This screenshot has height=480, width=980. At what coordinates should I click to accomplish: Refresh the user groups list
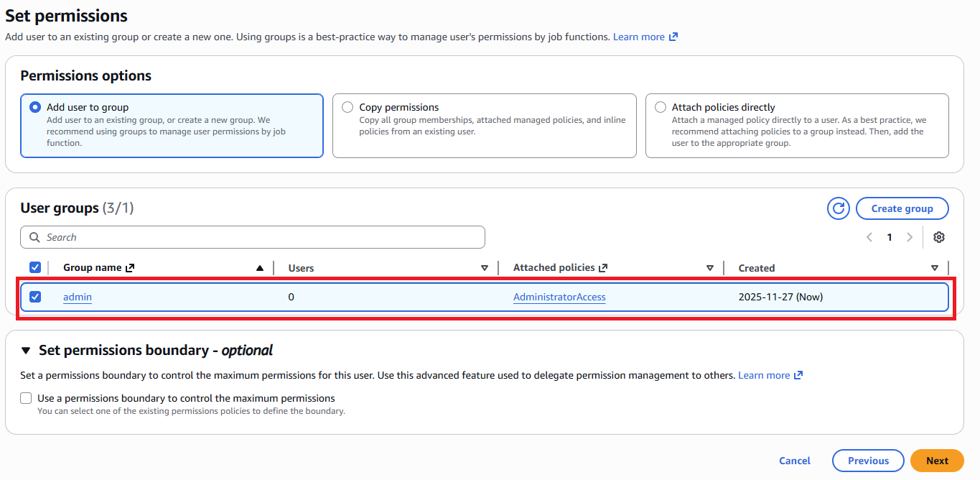839,208
